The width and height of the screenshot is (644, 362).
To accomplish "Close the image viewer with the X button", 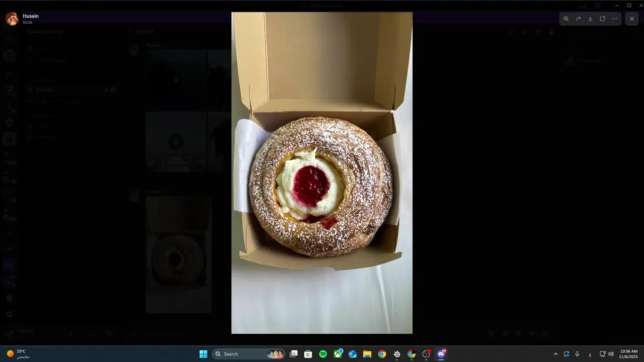I will click(632, 19).
